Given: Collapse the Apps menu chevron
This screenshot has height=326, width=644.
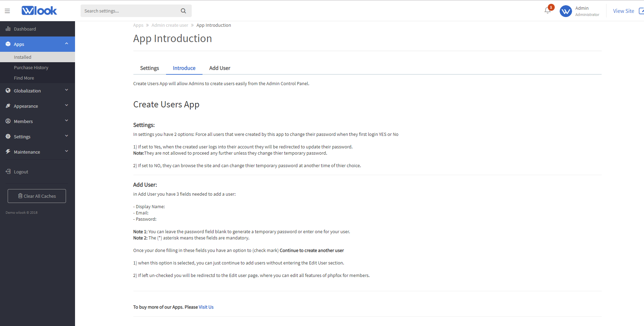Looking at the screenshot, I should tap(67, 44).
